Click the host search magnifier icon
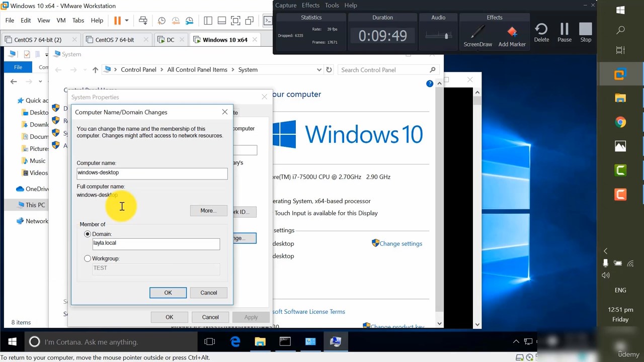Screen dimensions: 644x362 click(x=620, y=30)
